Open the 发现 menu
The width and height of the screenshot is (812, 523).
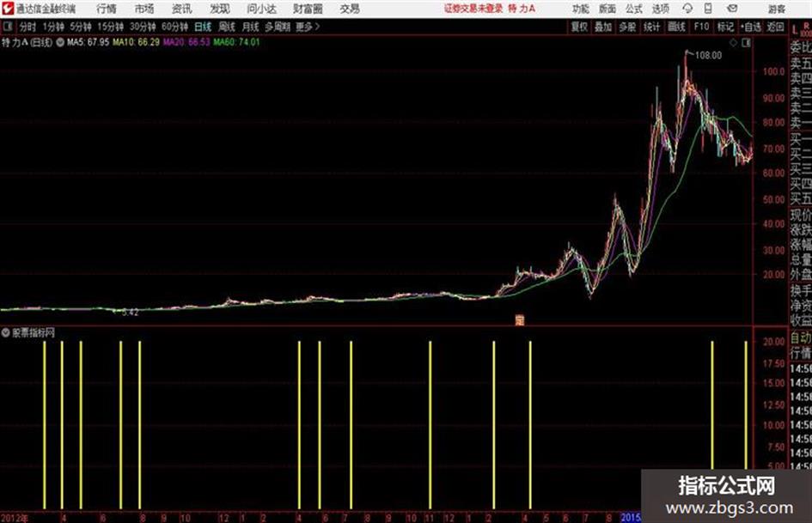coord(220,9)
